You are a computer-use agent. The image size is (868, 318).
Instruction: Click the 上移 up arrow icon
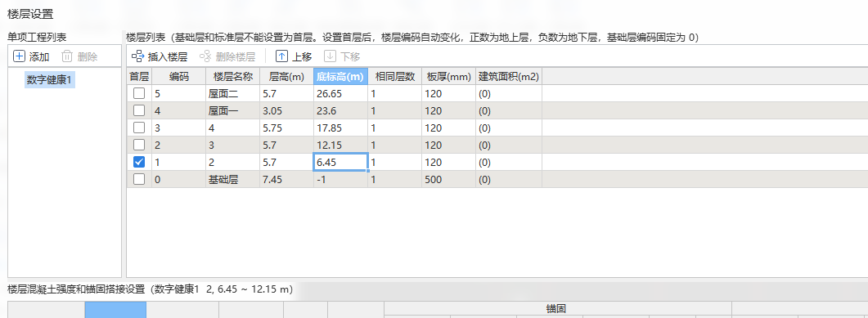[x=281, y=56]
